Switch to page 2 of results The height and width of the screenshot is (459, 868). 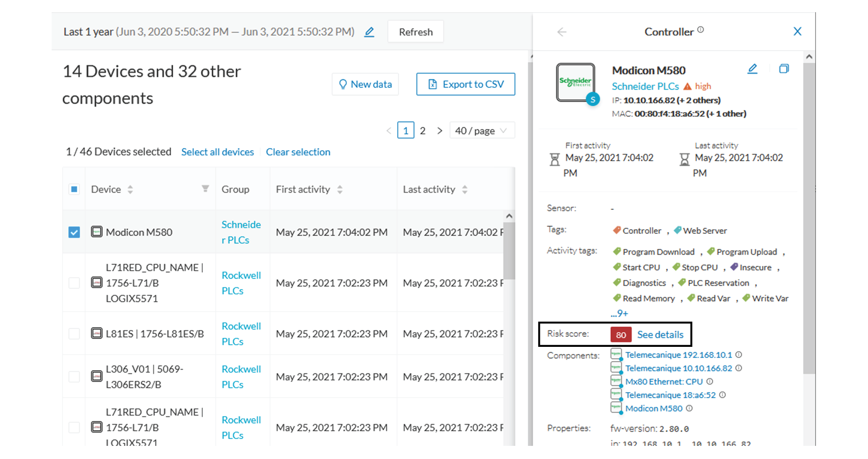(x=423, y=131)
